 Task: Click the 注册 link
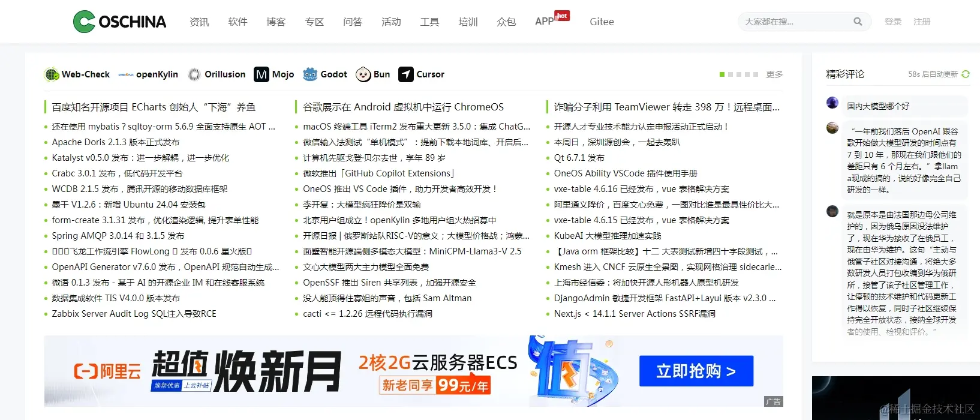922,22
